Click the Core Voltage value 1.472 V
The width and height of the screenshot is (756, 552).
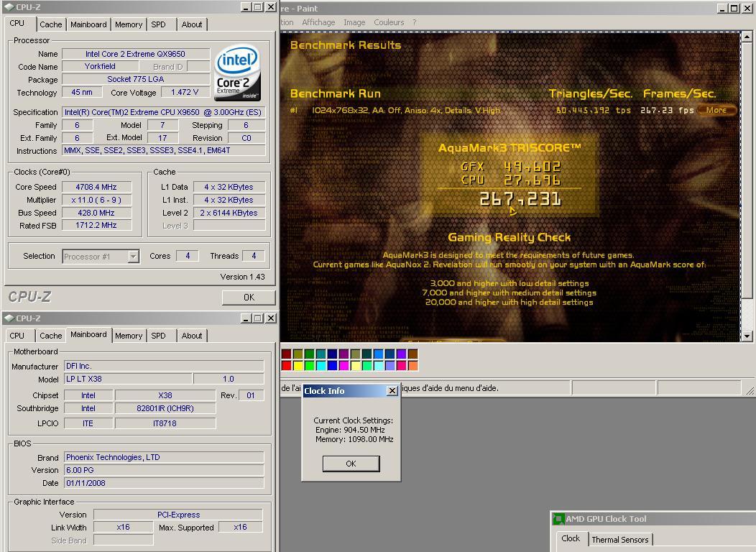pos(185,92)
